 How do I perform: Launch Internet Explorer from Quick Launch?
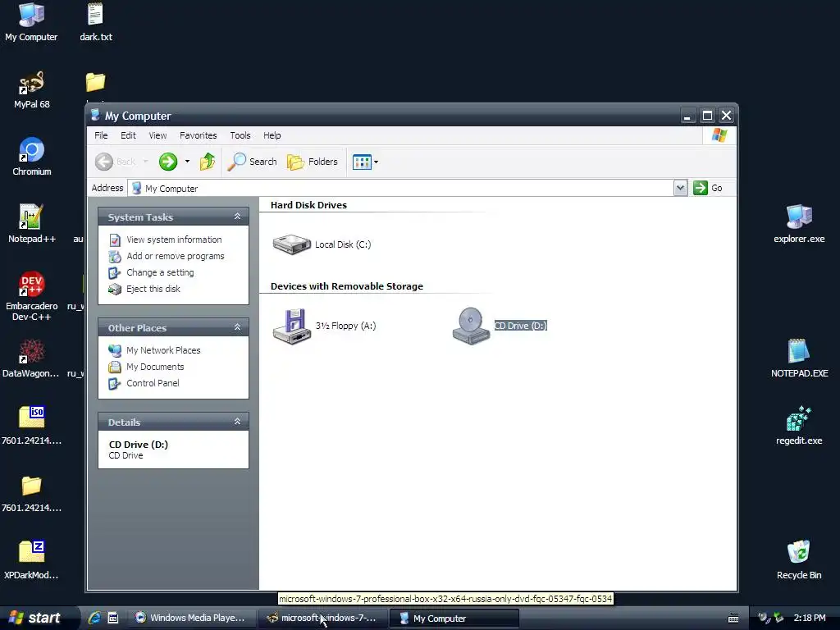[x=95, y=619]
